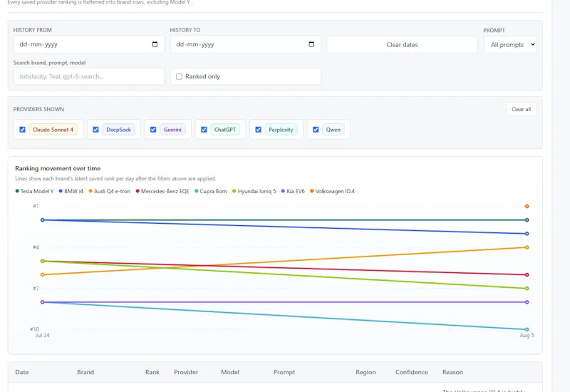Select the Kia EV6 legend entry
The width and height of the screenshot is (570, 392).
293,191
